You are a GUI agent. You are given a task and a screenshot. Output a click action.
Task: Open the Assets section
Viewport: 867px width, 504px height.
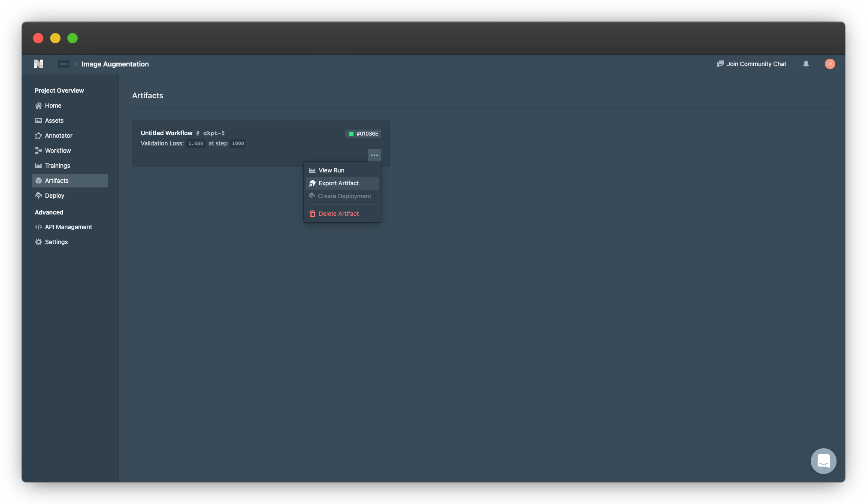coord(70,121)
